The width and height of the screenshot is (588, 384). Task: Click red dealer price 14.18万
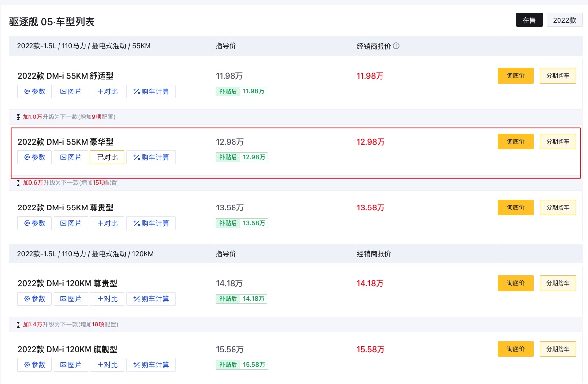click(x=370, y=284)
